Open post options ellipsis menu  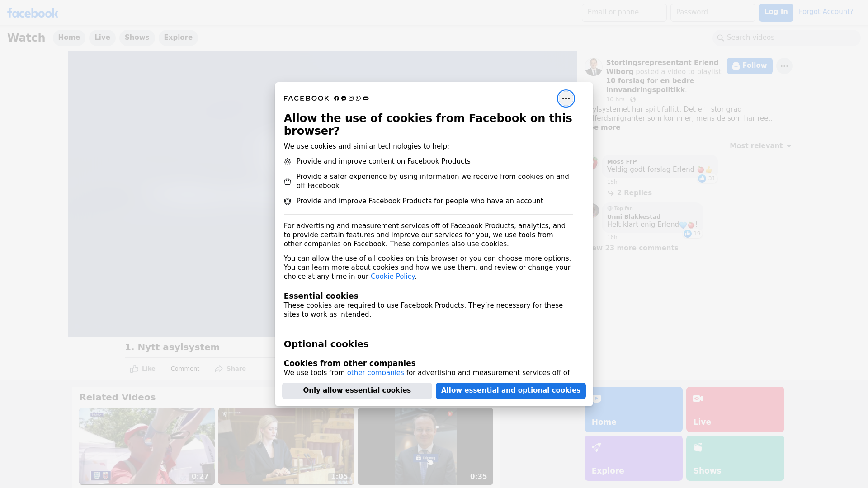coord(784,66)
